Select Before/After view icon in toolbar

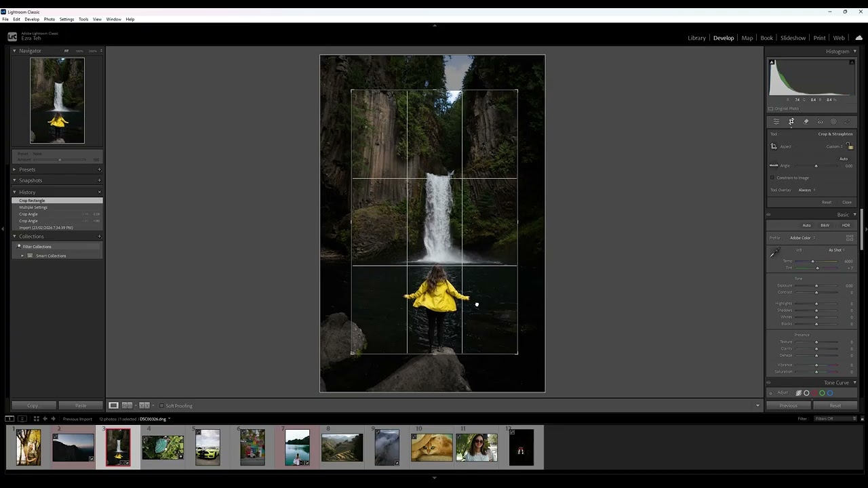coord(144,405)
